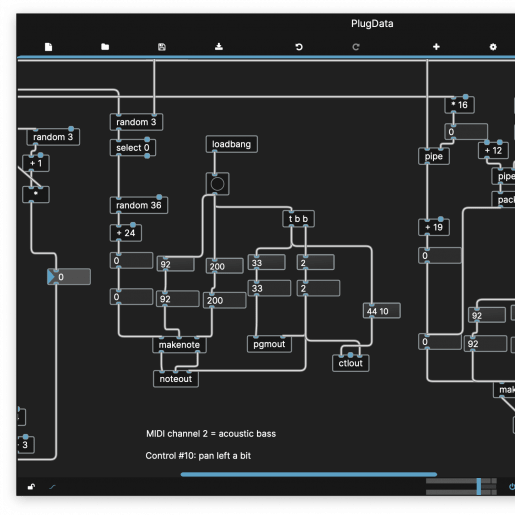Click the 'random 36' object

pyautogui.click(x=139, y=205)
